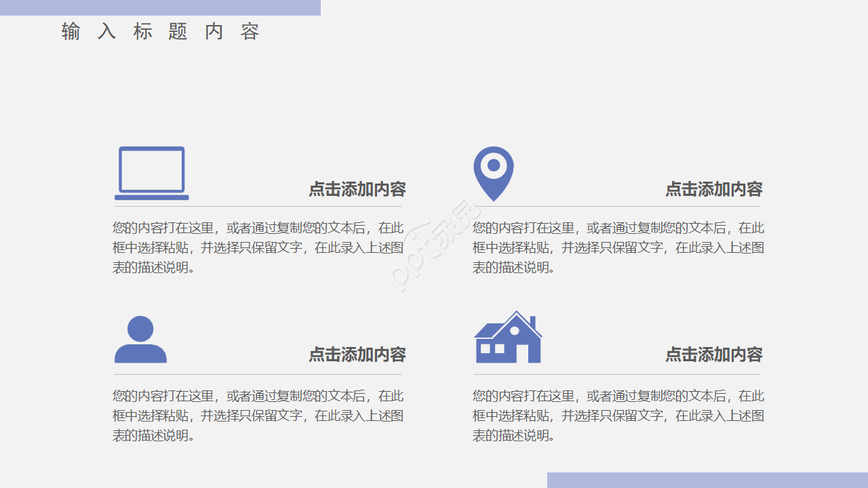This screenshot has width=868, height=488.
Task: Select the title text 输入标题内容
Action: pos(160,31)
